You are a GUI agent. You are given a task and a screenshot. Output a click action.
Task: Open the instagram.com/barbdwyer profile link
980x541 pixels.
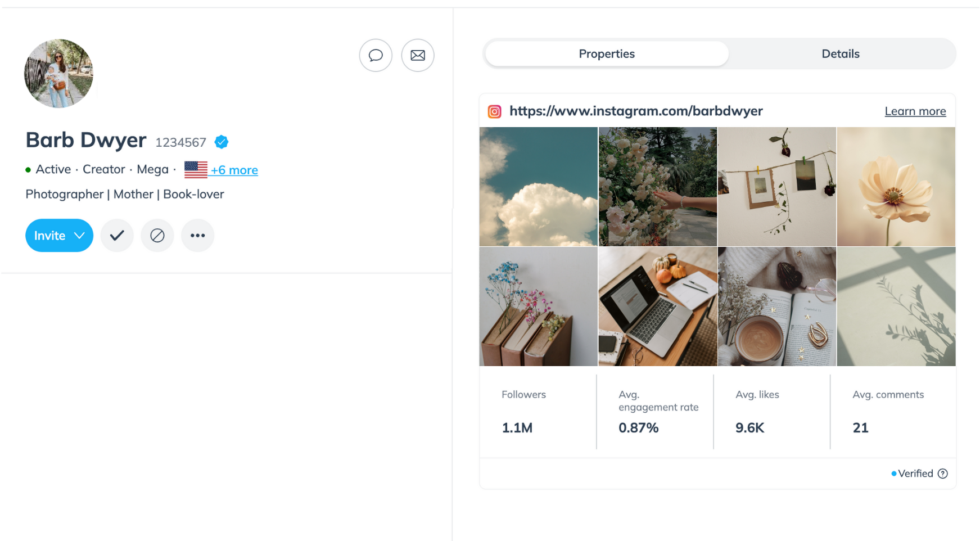coord(636,111)
